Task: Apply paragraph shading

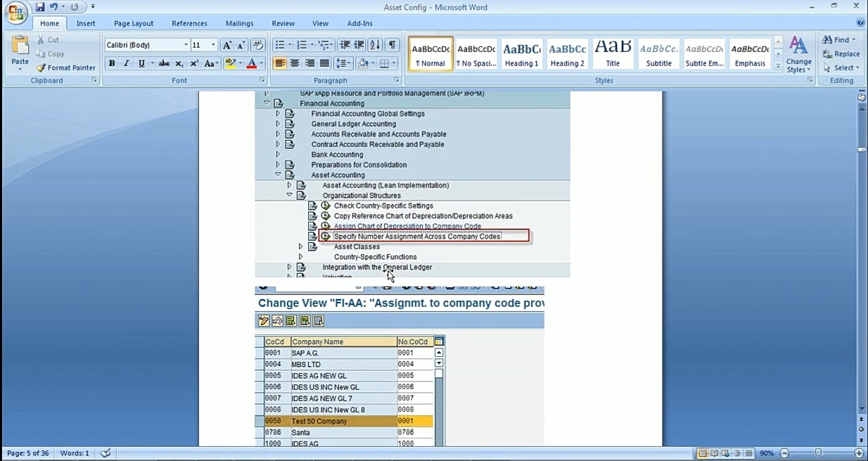Action: pos(363,63)
